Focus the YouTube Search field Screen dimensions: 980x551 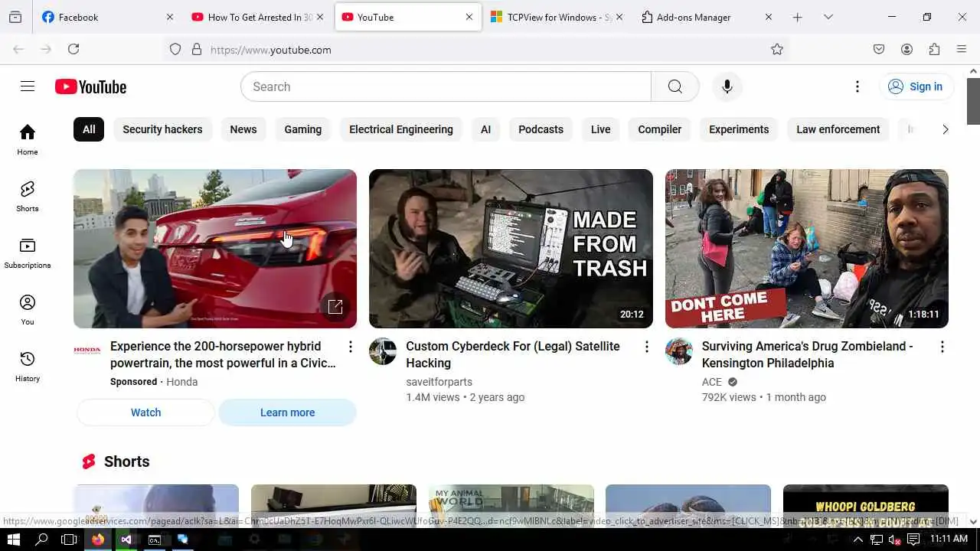[446, 86]
